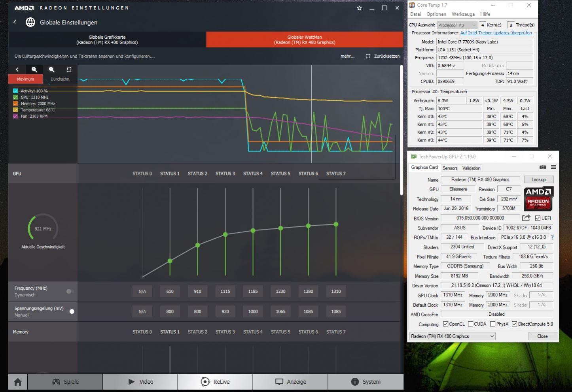Collapse the graph legend panel arrow
572x392 pixels.
click(17, 70)
